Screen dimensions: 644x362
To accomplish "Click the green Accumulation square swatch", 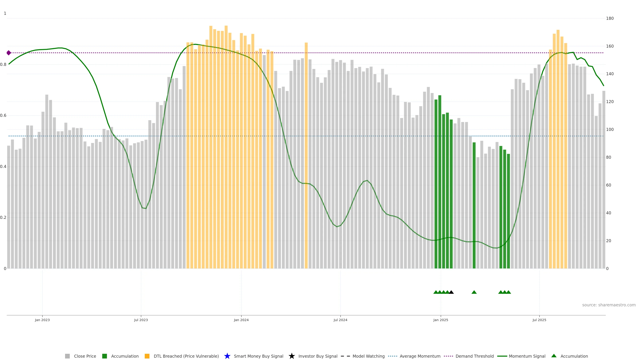I will [104, 356].
